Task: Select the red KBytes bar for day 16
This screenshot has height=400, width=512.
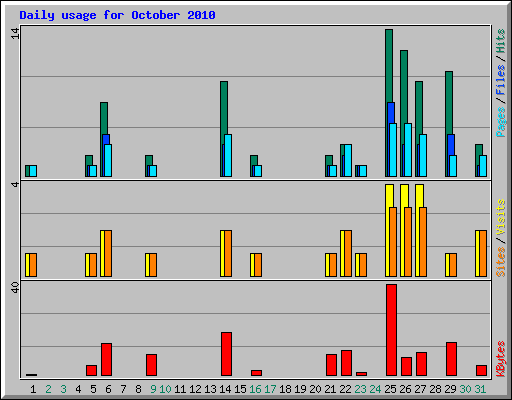Action: tap(256, 373)
